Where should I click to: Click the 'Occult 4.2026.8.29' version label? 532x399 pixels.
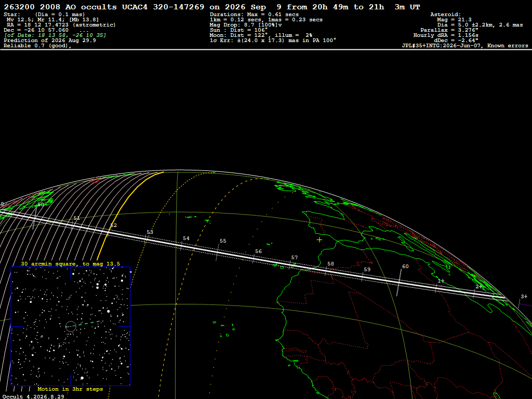[x=33, y=396]
